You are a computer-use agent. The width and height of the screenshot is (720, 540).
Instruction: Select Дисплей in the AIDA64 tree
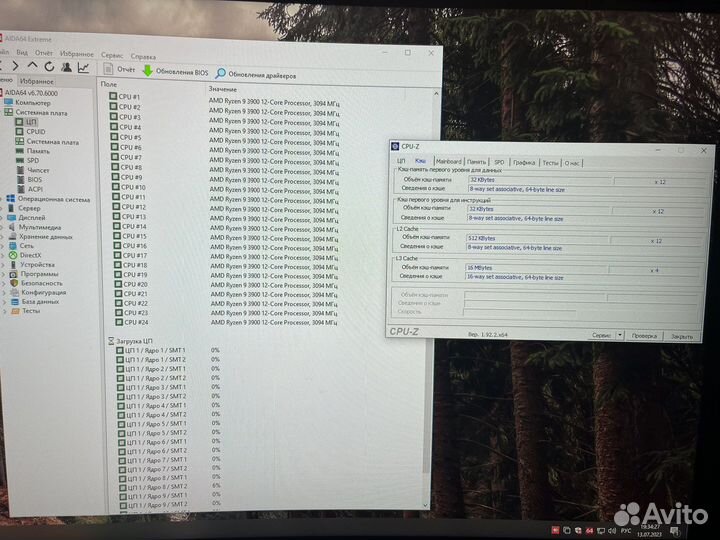pyautogui.click(x=32, y=218)
